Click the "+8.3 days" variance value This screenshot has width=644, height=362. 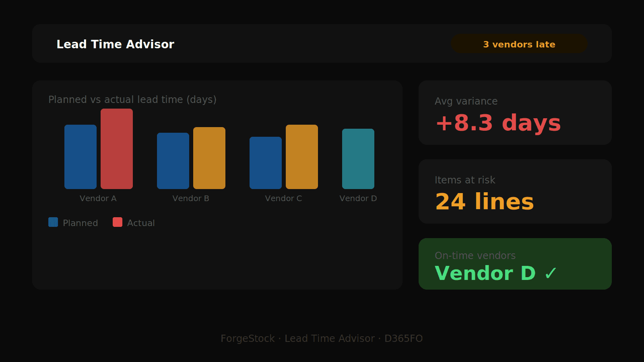pyautogui.click(x=498, y=123)
